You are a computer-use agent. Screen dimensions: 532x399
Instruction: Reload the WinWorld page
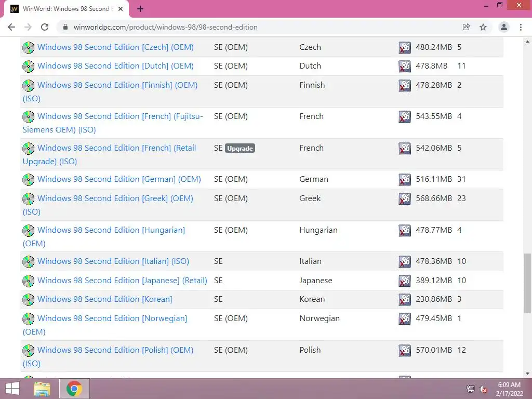(x=45, y=27)
